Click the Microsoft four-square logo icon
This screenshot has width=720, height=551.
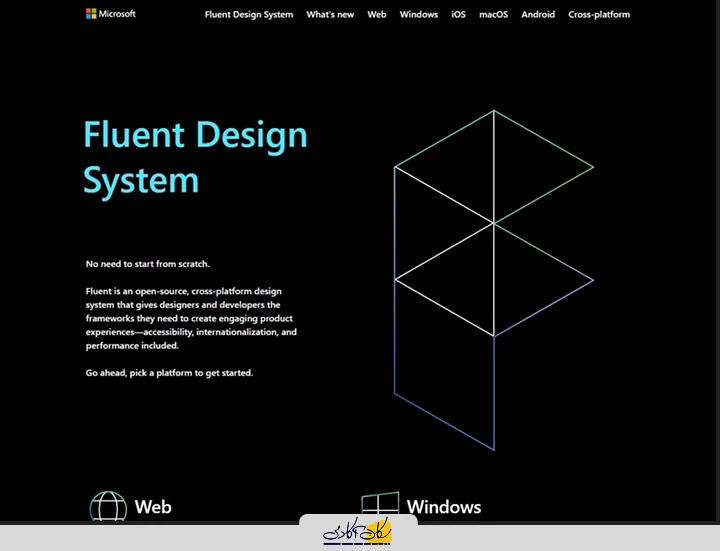pos(91,14)
